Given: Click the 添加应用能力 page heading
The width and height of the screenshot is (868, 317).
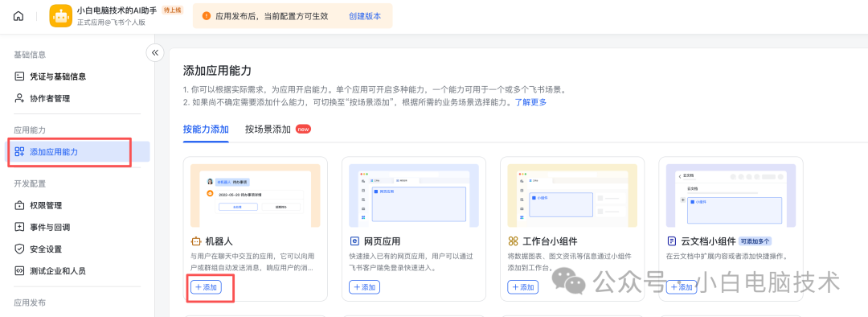Looking at the screenshot, I should click(x=217, y=70).
